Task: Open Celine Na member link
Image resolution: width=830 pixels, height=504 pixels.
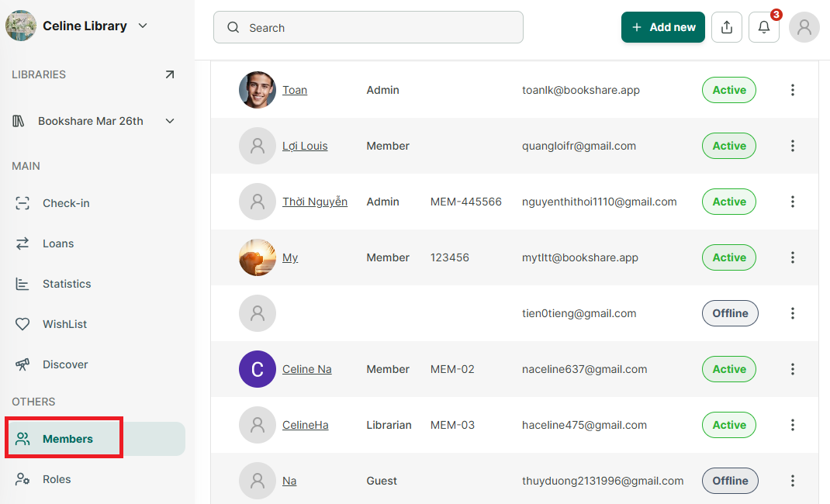Action: (307, 369)
